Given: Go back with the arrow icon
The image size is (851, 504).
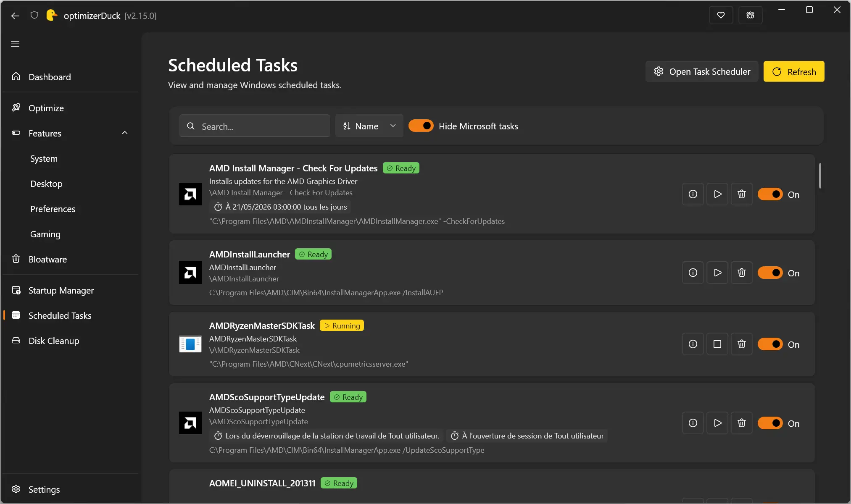Looking at the screenshot, I should (x=16, y=16).
